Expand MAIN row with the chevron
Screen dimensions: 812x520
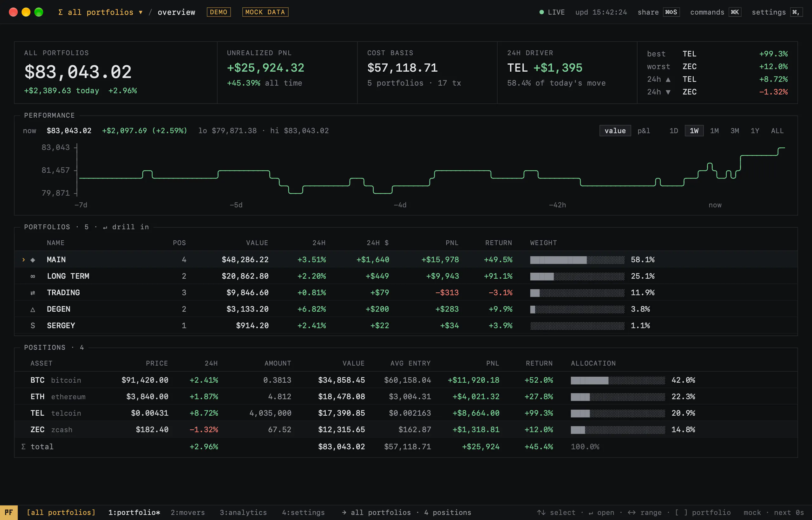(x=23, y=260)
